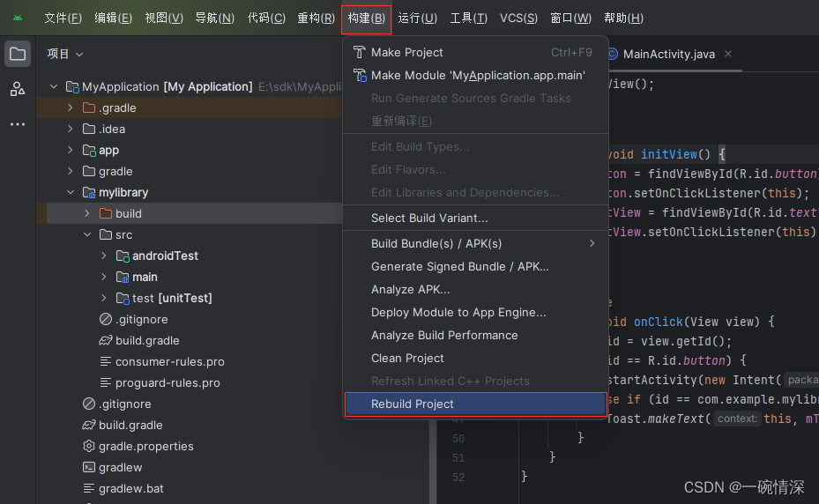Open the Project tool window folder icon
This screenshot has height=504, width=819.
point(18,54)
